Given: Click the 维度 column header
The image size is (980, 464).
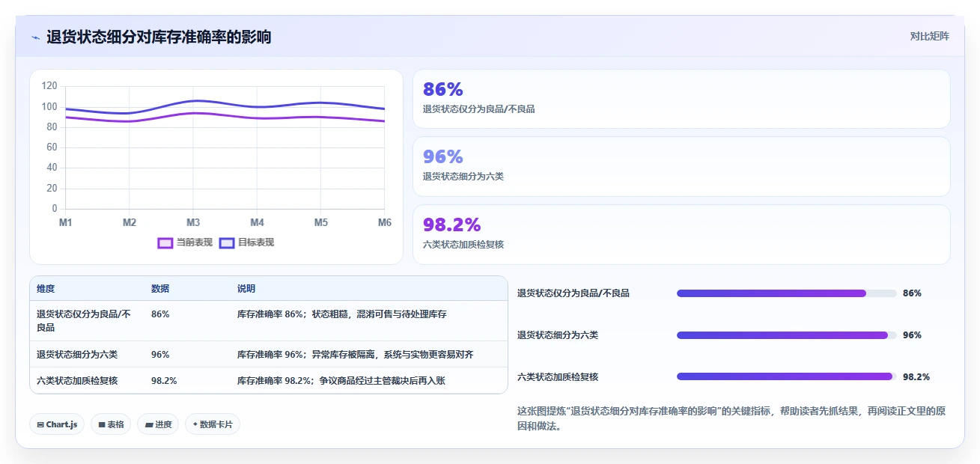Looking at the screenshot, I should point(46,289).
